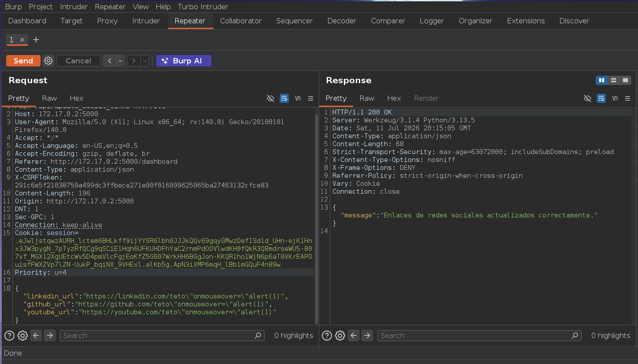Open help for Request search bar
Viewport: 638px width, 364px height.
pyautogui.click(x=9, y=336)
